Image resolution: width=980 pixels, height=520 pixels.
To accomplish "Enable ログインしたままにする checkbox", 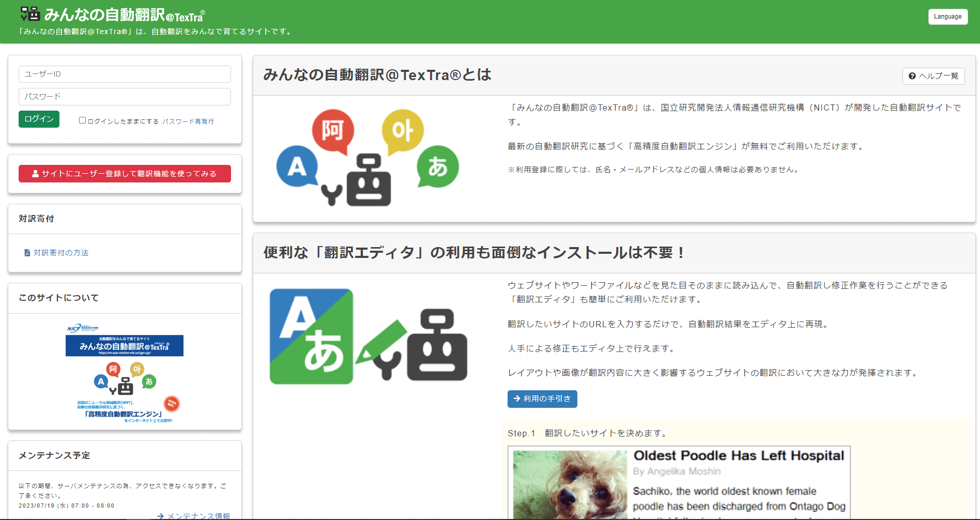I will (82, 120).
